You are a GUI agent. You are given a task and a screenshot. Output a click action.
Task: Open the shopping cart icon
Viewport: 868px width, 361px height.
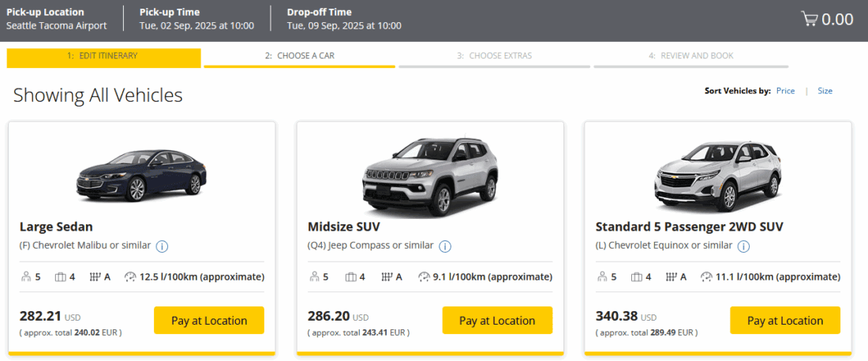[809, 19]
